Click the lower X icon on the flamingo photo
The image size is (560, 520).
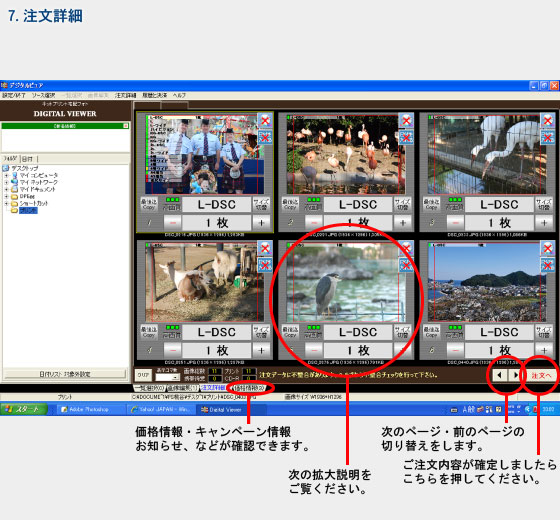406,137
